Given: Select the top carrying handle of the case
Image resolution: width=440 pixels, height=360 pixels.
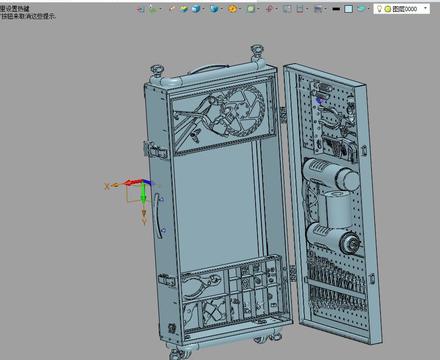Looking at the screenshot, I should click(209, 68).
